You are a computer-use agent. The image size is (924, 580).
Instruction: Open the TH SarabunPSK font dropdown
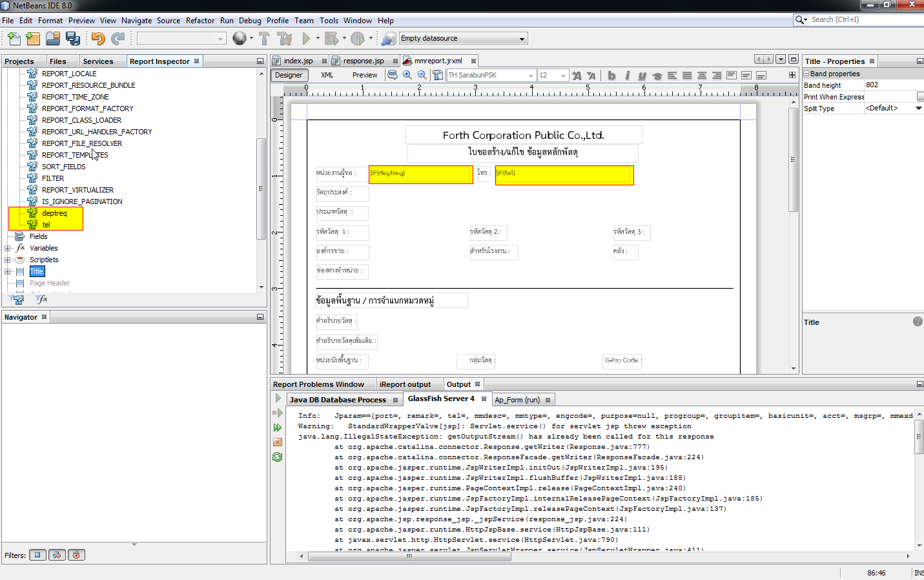point(531,76)
